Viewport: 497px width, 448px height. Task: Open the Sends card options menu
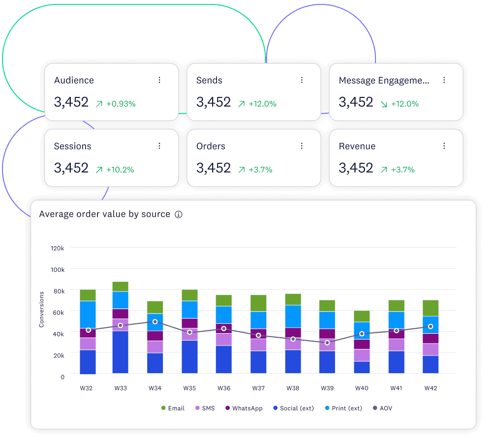(302, 80)
